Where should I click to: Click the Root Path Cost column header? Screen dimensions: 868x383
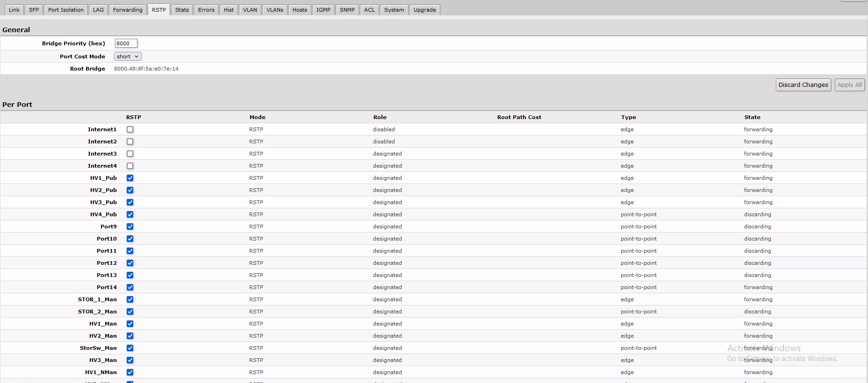click(519, 117)
